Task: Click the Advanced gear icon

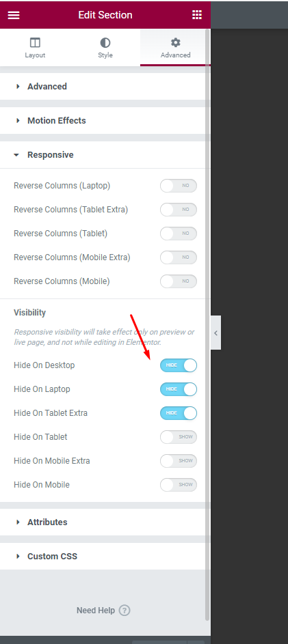Action: [176, 42]
